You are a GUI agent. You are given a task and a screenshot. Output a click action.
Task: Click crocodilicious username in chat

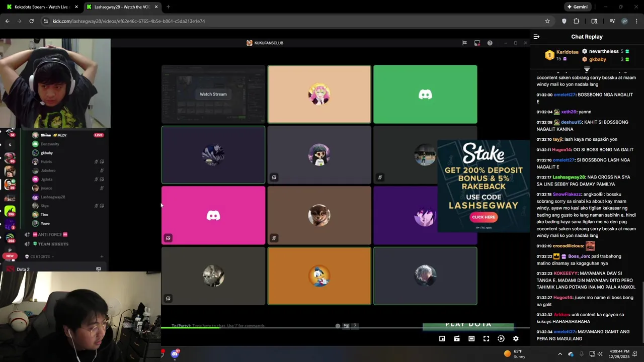coord(568,246)
